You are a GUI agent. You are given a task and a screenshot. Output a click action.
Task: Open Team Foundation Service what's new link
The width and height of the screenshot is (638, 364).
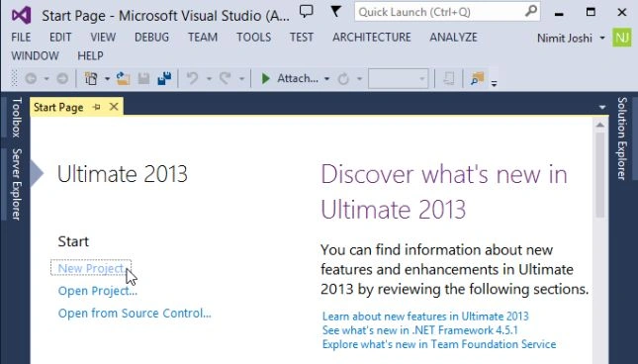click(x=439, y=344)
